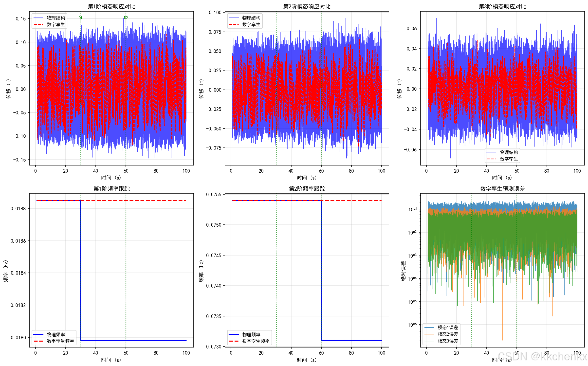Click the 第3阶模态响应对比 chart title
Screen dimensions: 588x366
pos(502,6)
